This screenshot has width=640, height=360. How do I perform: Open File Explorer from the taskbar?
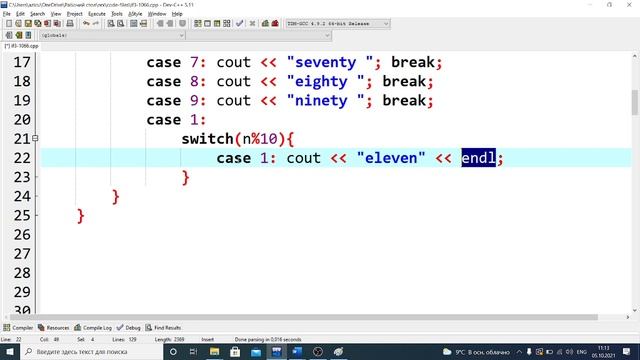[214, 352]
